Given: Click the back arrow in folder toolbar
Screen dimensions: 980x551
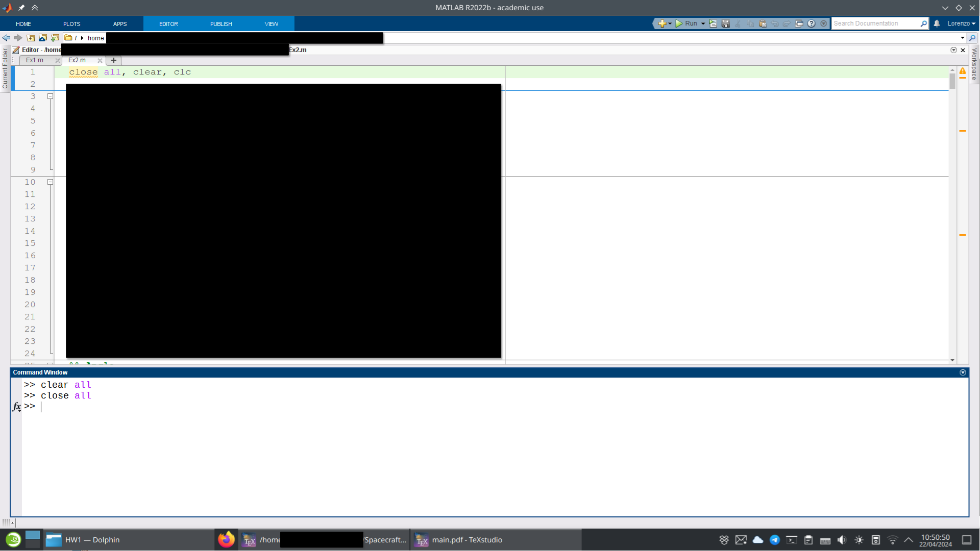Looking at the screenshot, I should point(6,38).
